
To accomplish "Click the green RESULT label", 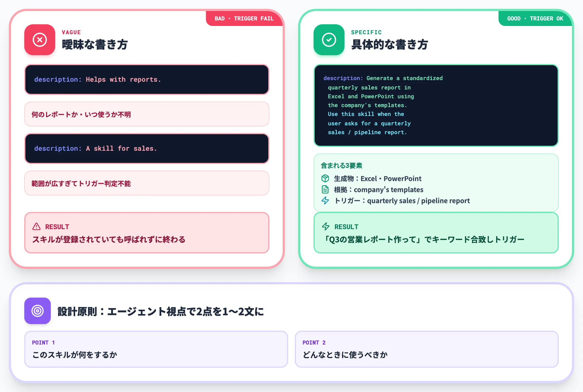I will coord(346,227).
